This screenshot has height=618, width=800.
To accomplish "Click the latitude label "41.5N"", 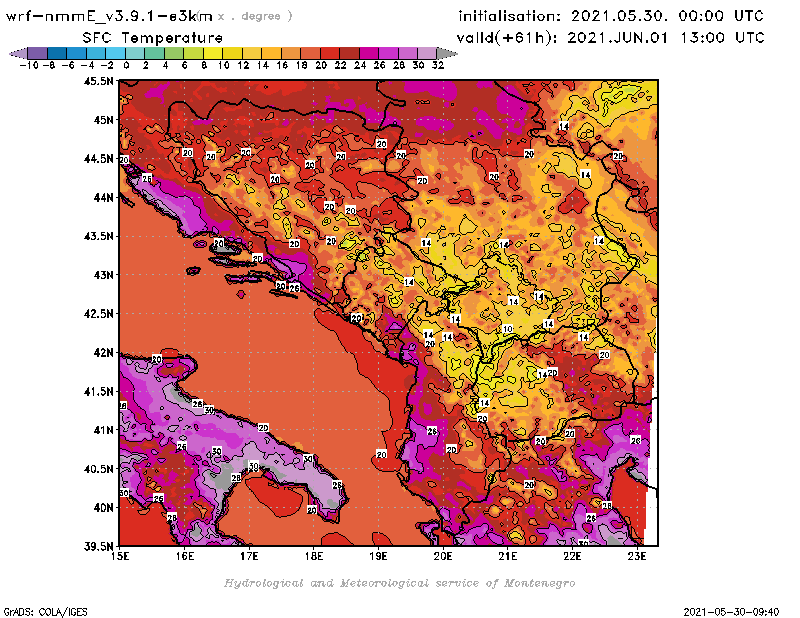I will tap(99, 391).
